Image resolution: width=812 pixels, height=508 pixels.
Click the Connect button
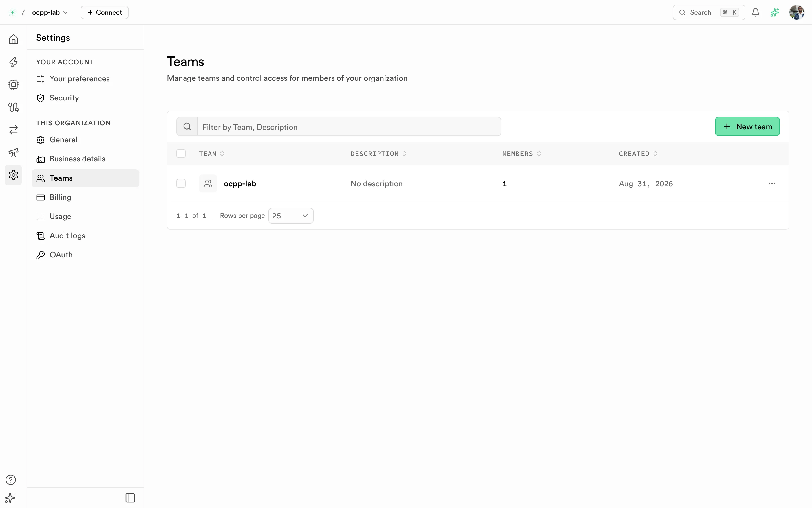(x=104, y=12)
